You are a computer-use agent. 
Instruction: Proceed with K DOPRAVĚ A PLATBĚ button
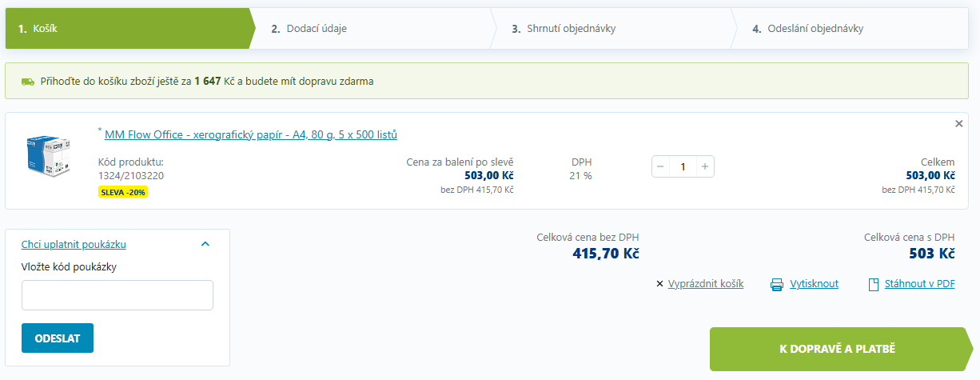point(837,349)
